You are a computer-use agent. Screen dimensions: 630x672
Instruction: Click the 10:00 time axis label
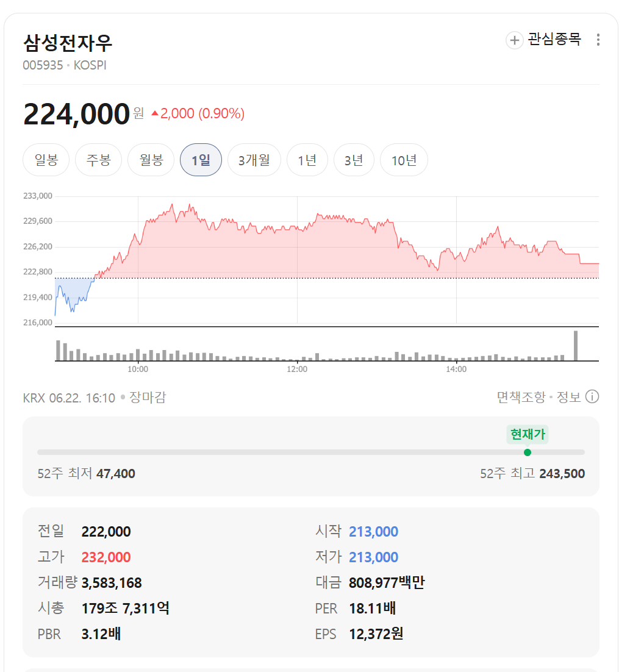[138, 369]
